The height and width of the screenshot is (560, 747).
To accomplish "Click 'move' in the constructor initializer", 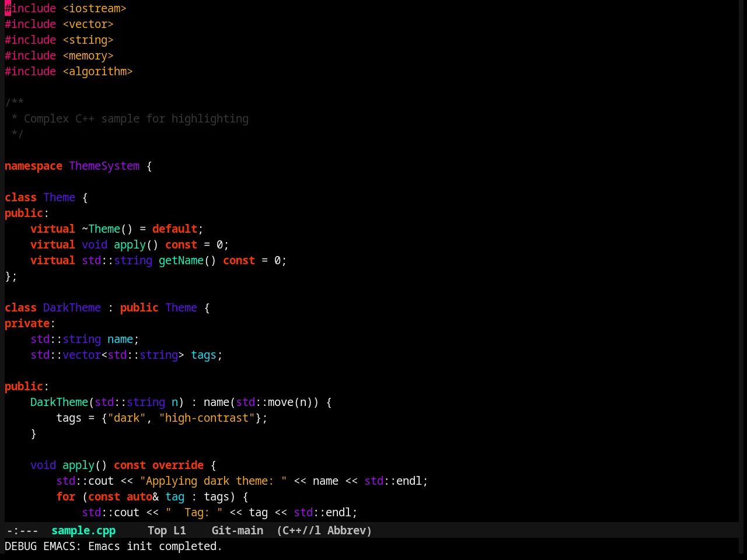I will (281, 402).
